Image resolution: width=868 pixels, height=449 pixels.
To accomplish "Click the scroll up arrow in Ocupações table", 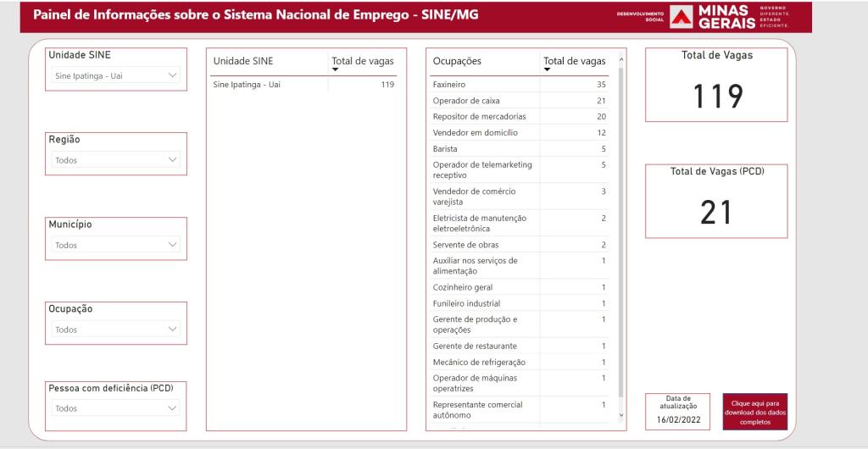I will pyautogui.click(x=621, y=59).
